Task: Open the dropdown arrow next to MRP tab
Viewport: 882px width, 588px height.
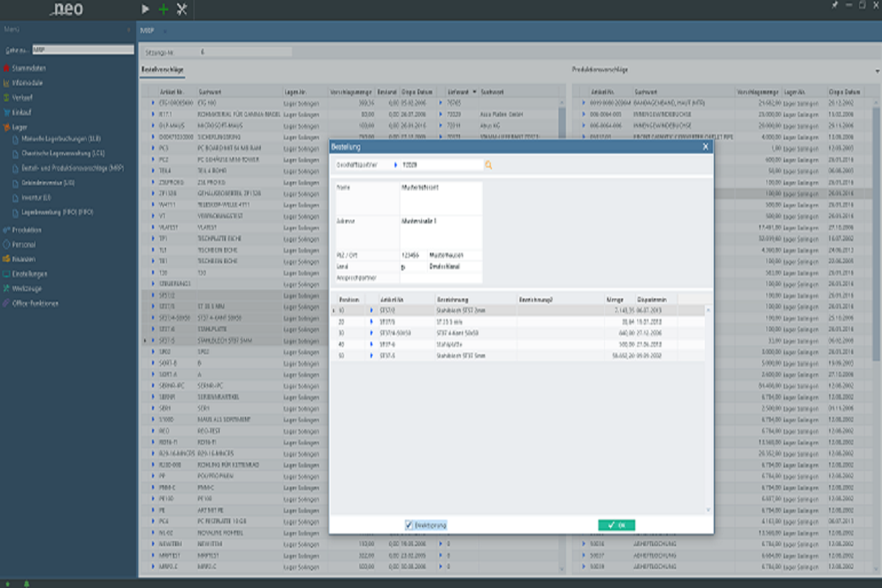Action: 165,32
